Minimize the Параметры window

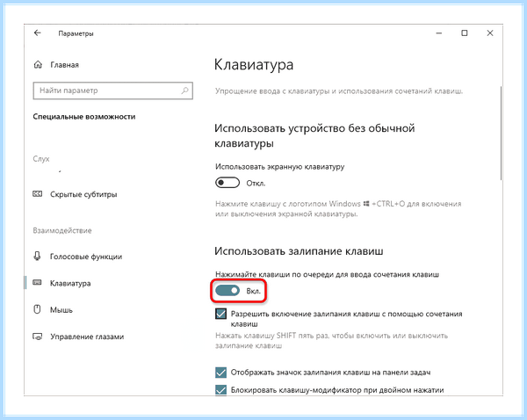click(x=439, y=33)
